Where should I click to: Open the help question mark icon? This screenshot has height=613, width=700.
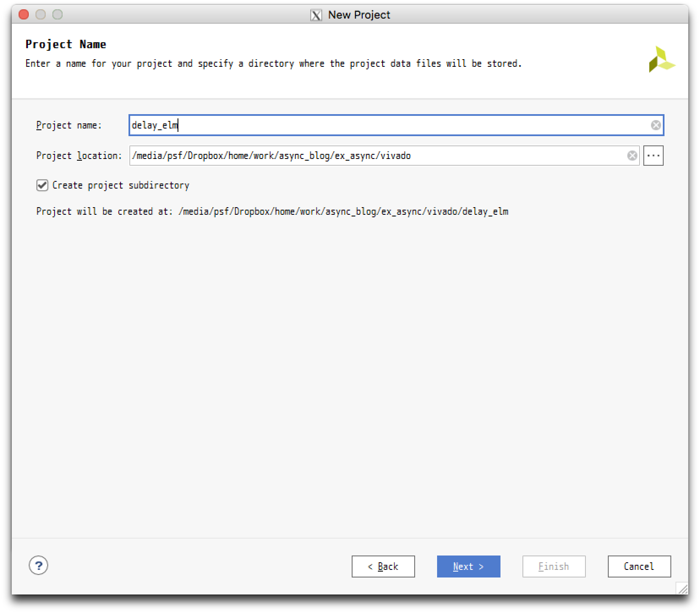tap(38, 566)
